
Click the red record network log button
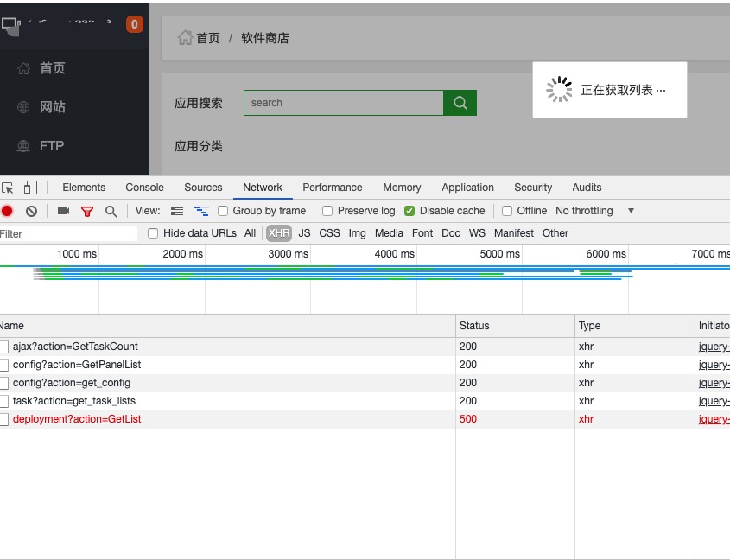click(7, 211)
